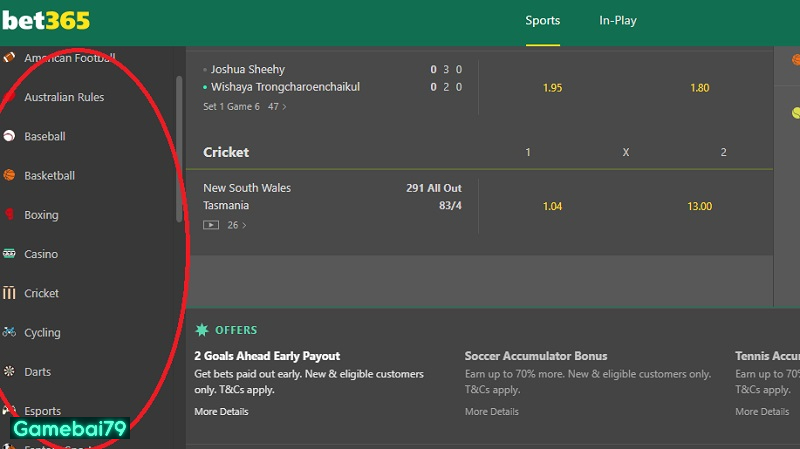Click the green Offers star icon
Screen dimensions: 800x449
[x=202, y=330]
